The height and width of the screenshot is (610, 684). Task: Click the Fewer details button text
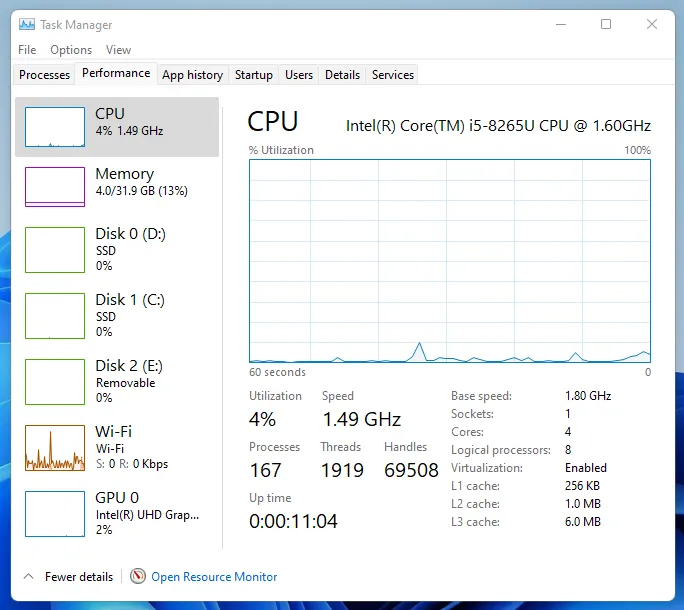(x=79, y=577)
